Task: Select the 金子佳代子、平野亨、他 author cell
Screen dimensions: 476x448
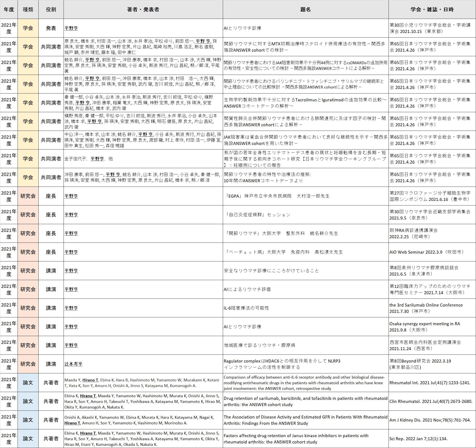Action: point(143,159)
